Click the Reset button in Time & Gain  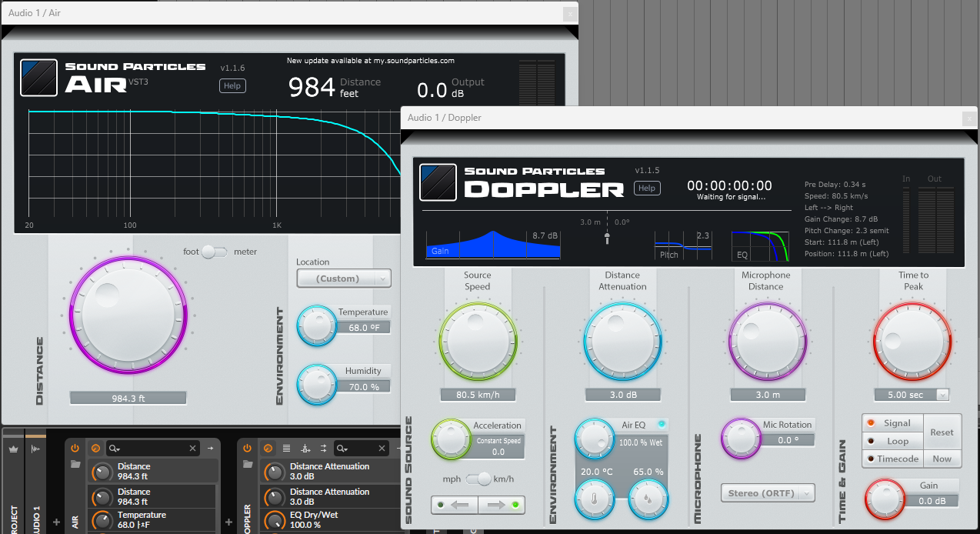click(x=942, y=432)
